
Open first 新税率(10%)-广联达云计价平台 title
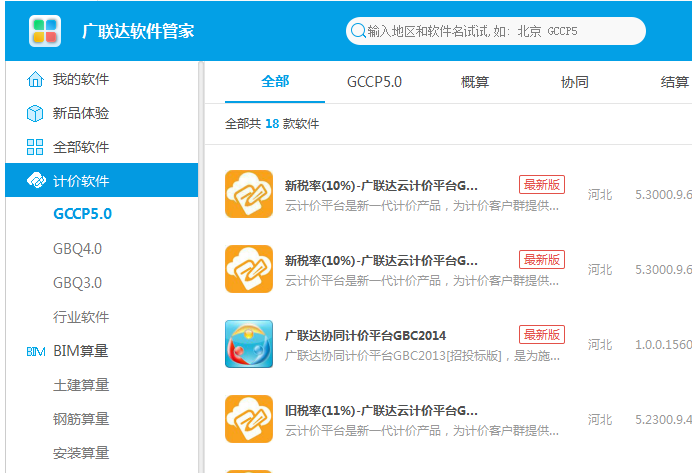pos(381,186)
